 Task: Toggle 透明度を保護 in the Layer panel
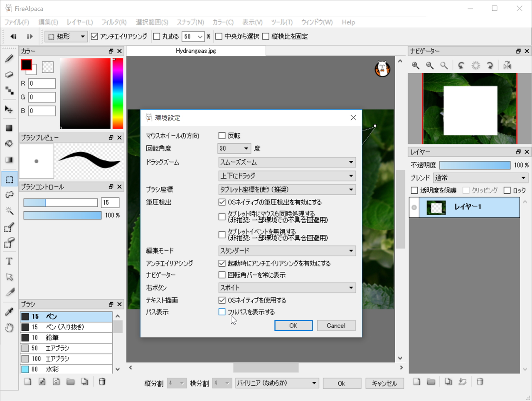point(414,190)
